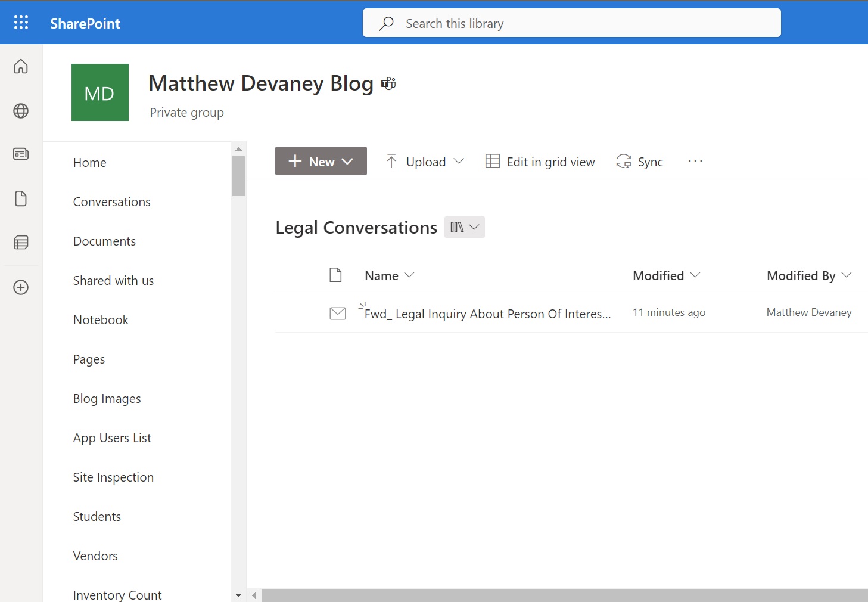Click the Create site plus icon
This screenshot has height=602, width=868.
(21, 287)
